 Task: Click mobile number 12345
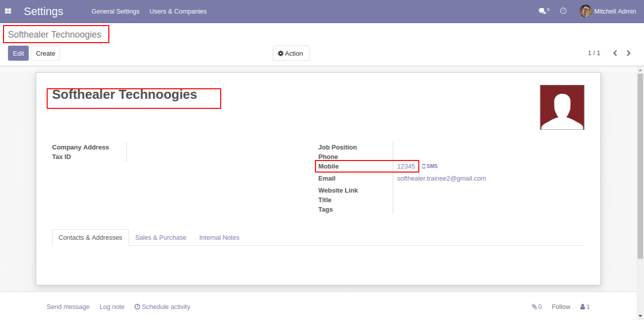click(x=406, y=167)
